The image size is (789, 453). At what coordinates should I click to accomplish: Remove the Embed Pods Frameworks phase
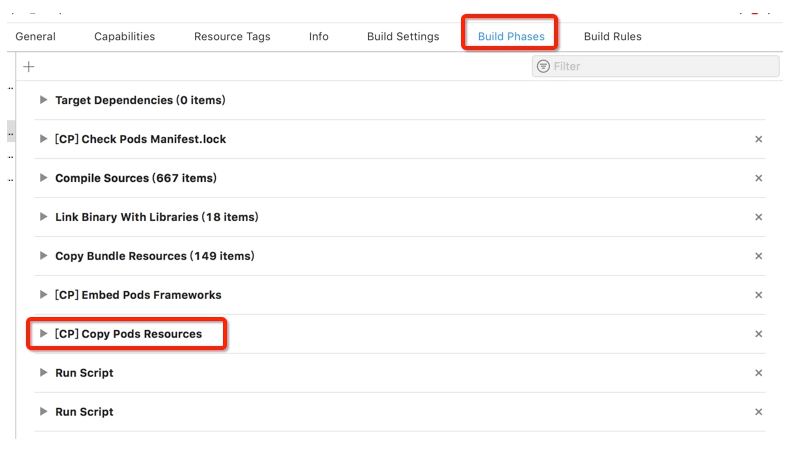point(759,295)
